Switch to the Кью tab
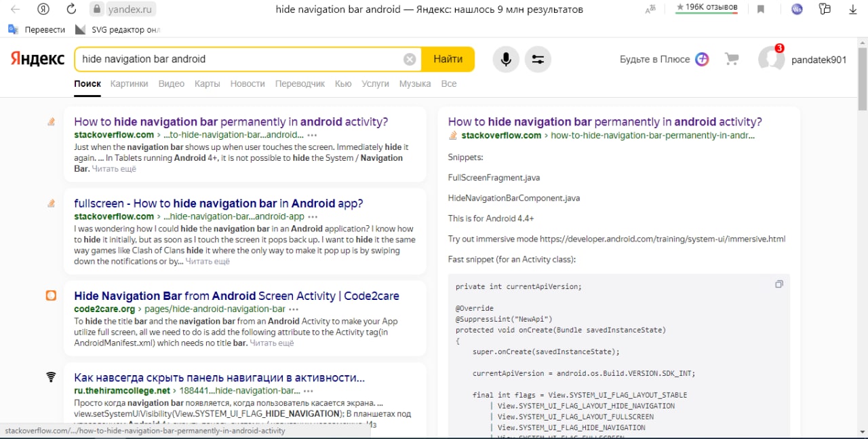 [x=343, y=83]
